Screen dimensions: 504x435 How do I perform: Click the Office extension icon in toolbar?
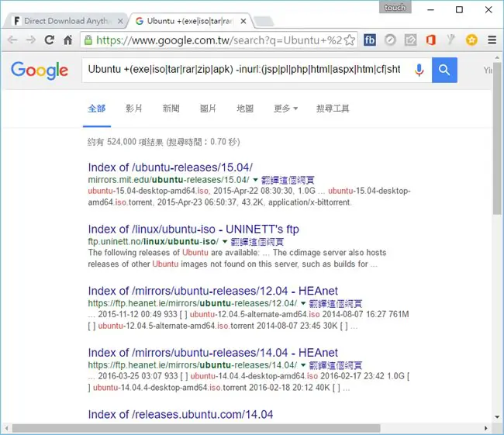tap(430, 40)
